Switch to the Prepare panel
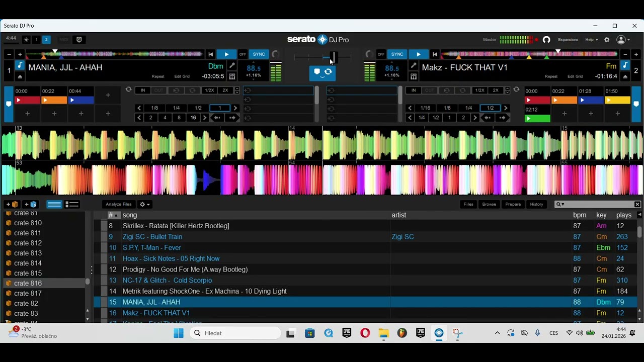Screen dimensions: 644x362 click(x=513, y=204)
